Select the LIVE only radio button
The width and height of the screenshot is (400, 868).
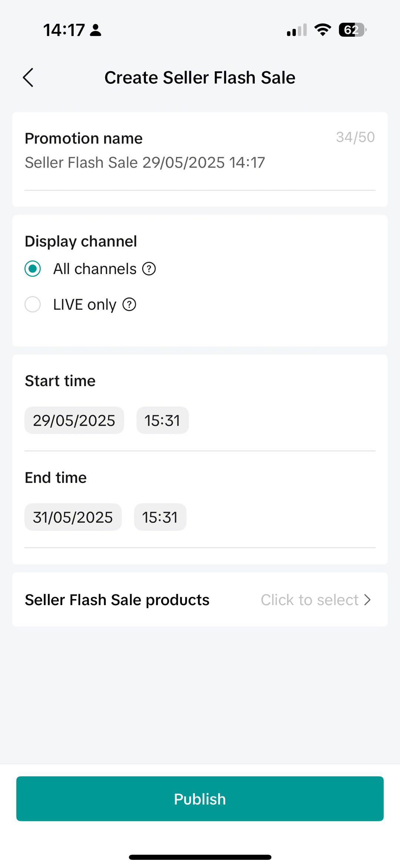tap(33, 305)
